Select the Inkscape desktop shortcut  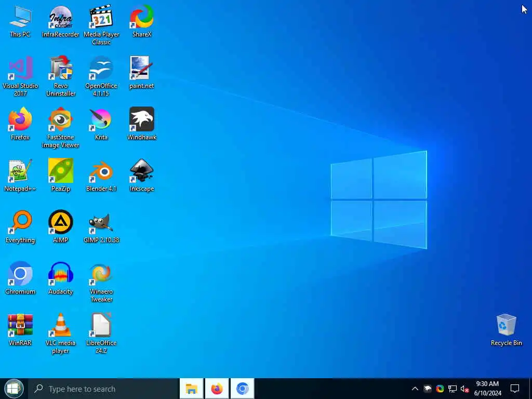pyautogui.click(x=142, y=176)
